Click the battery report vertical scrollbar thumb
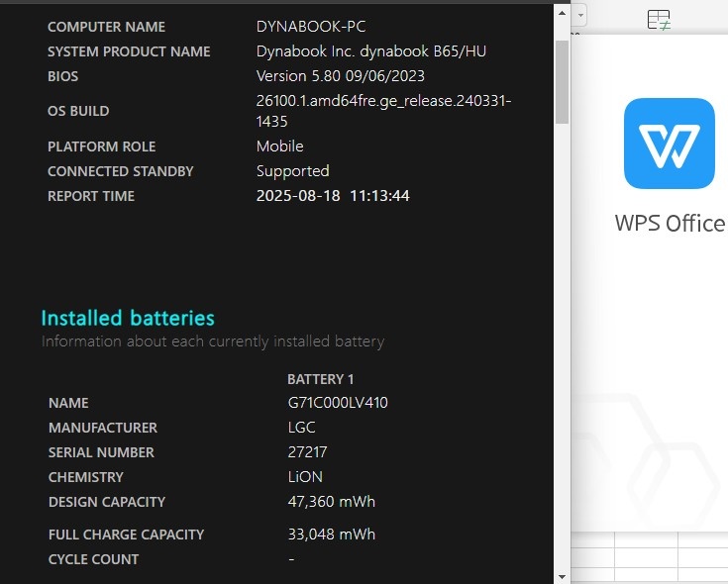This screenshot has width=728, height=584. 562,82
